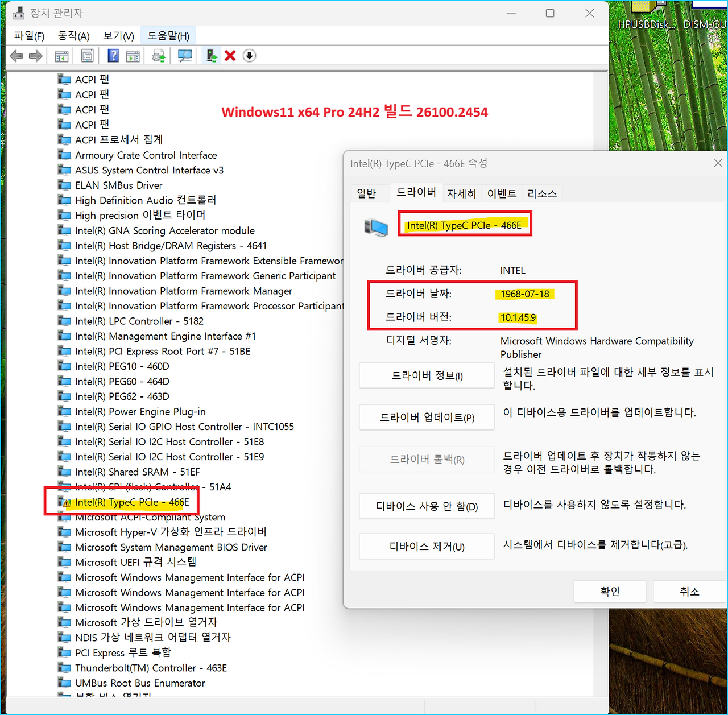Viewport: 728px width, 715px height.
Task: Switch to the 리소스 tab
Action: tap(541, 193)
